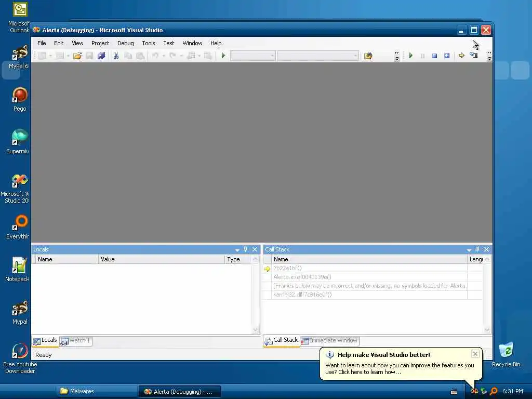Click the Locals Value column header
Viewport: 532px width, 399px height.
click(162, 259)
